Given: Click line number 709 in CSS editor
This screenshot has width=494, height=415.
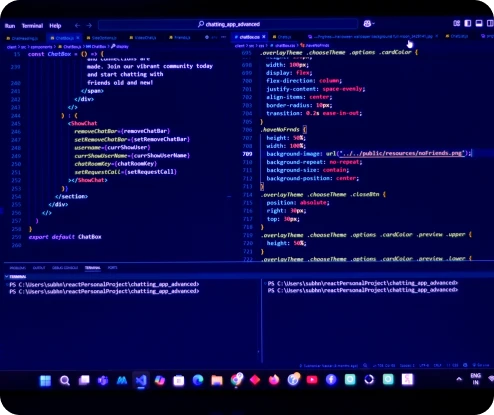Looking at the screenshot, I should click(x=248, y=154).
